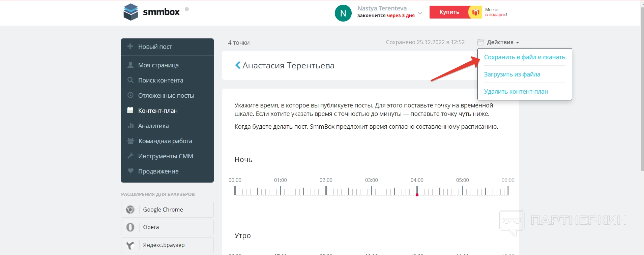
Task: Set a point at 05:00 on night timeline
Action: (x=463, y=191)
